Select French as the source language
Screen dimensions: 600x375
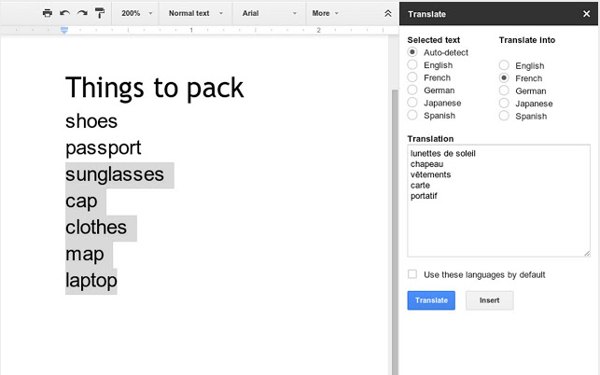412,77
